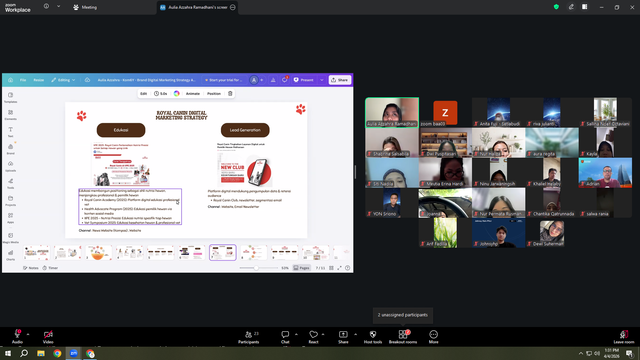This screenshot has width=640, height=360.
Task: Expand the arrow beside Present
Action: (322, 80)
